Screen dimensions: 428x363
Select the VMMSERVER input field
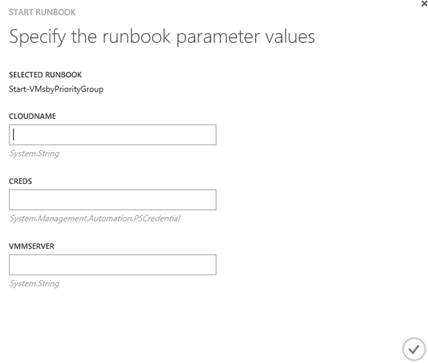tap(113, 265)
